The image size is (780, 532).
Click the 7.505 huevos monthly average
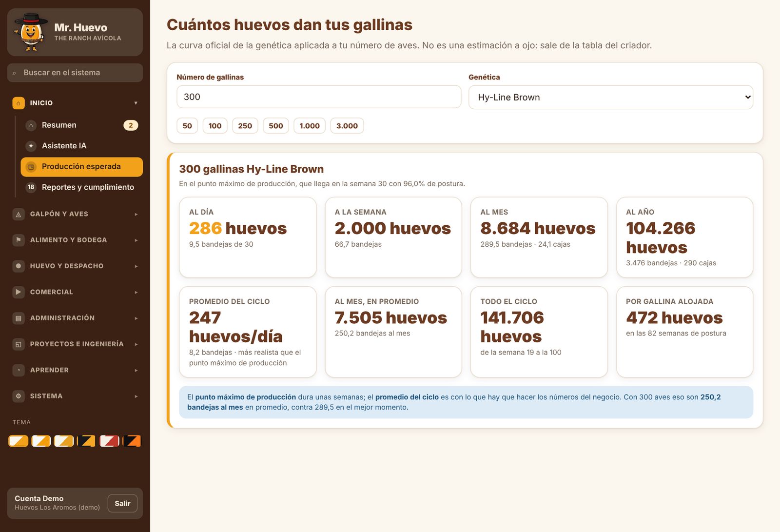click(390, 318)
